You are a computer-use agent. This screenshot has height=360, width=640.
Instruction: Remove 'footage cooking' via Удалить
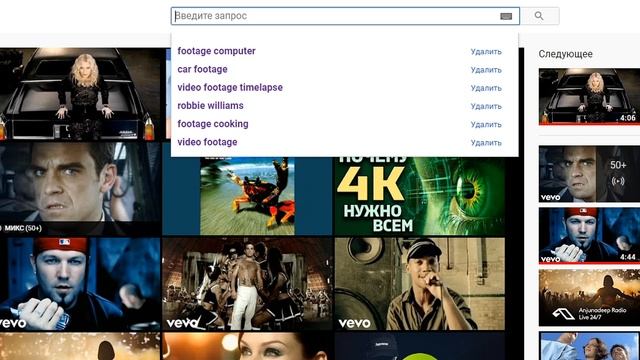click(x=486, y=124)
